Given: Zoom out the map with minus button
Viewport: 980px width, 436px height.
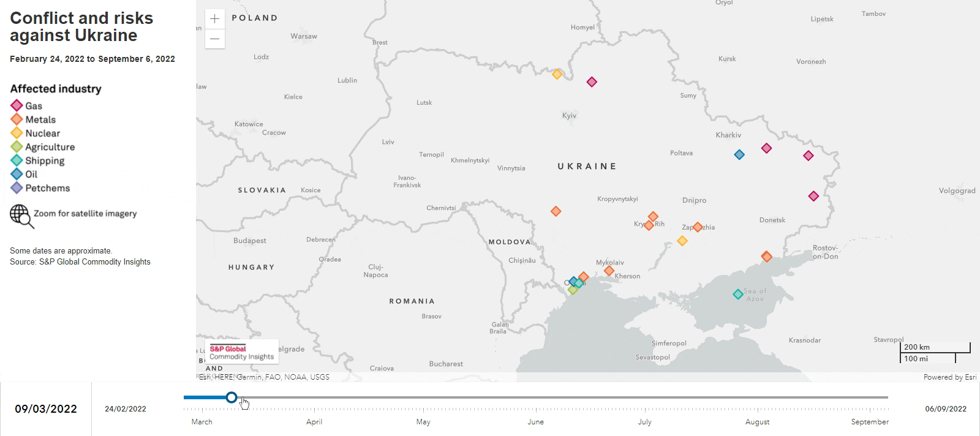Looking at the screenshot, I should pos(214,39).
